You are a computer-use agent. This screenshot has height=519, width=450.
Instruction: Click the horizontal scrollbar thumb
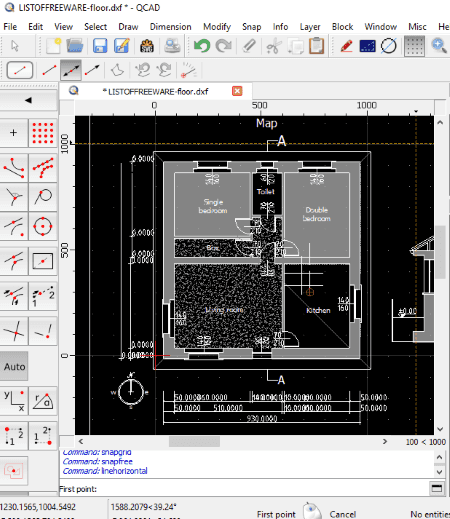click(x=194, y=441)
